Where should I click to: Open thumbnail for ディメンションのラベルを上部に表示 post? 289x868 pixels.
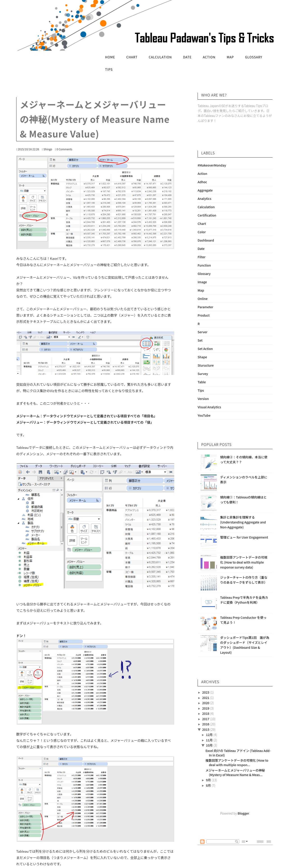(x=209, y=482)
